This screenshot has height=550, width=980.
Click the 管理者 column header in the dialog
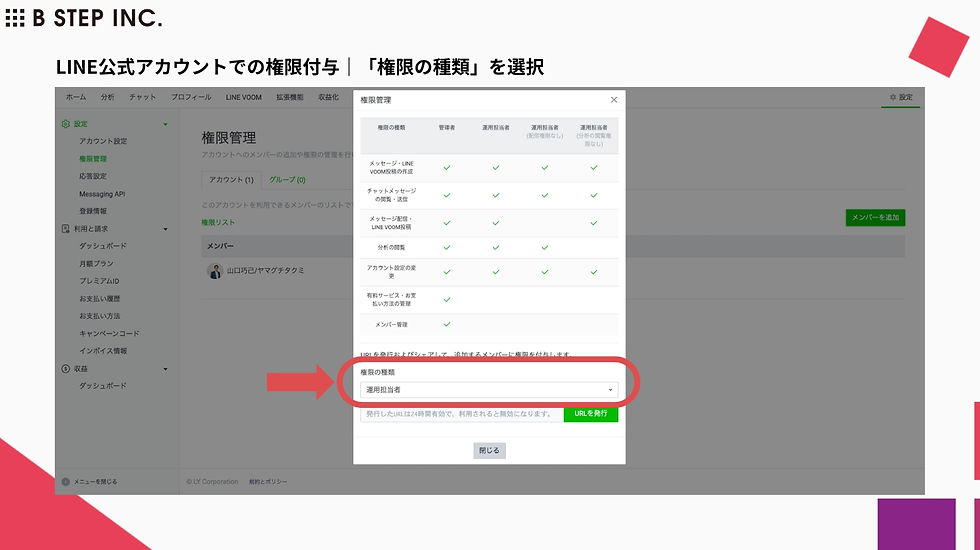447,128
